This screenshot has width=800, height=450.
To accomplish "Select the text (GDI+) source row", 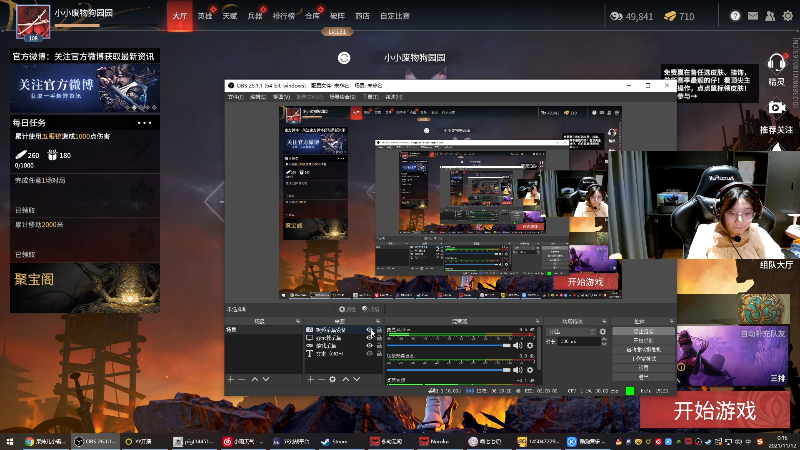I will pos(343,353).
